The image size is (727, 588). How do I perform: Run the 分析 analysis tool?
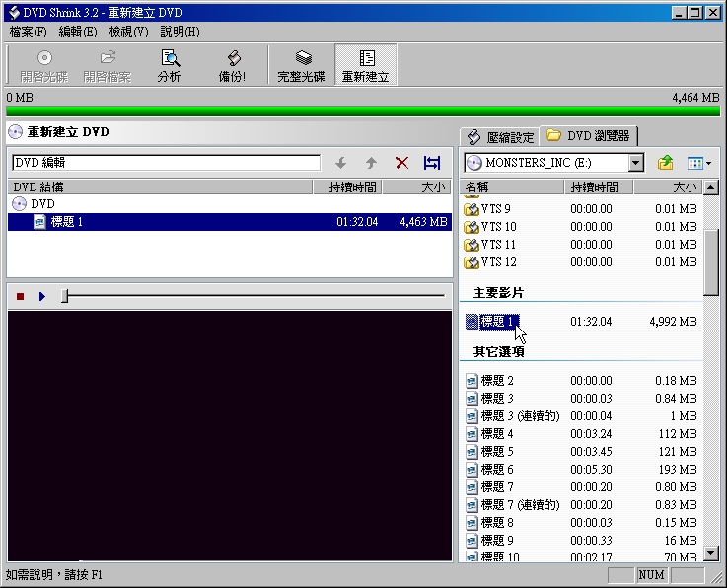pos(170,65)
